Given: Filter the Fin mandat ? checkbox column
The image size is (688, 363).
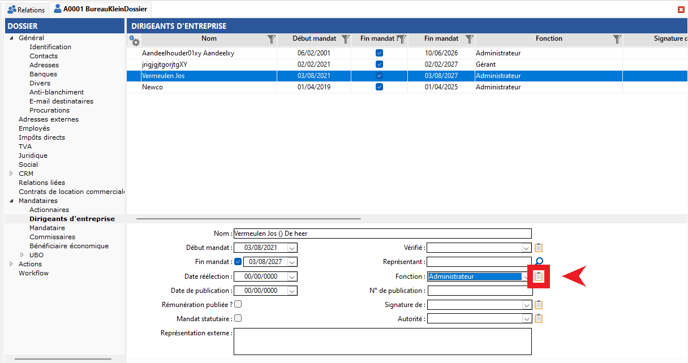Looking at the screenshot, I should pyautogui.click(x=401, y=40).
